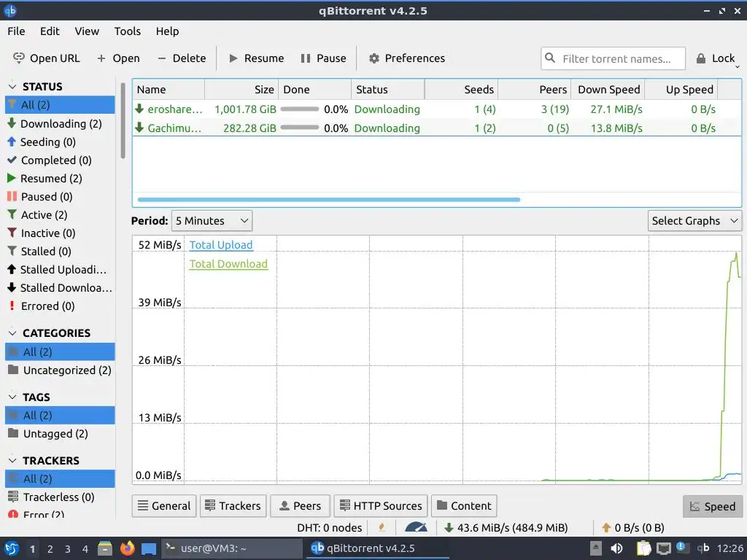Collapse the STATUS section
The image size is (747, 560).
12,87
